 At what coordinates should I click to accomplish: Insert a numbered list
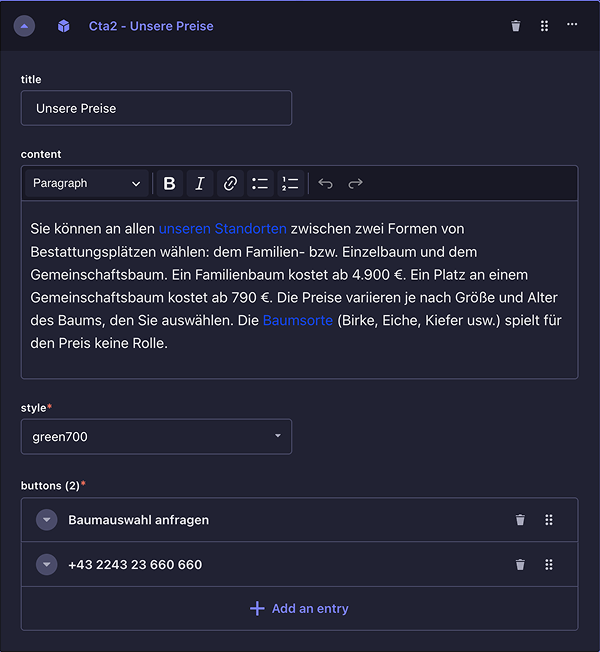290,183
